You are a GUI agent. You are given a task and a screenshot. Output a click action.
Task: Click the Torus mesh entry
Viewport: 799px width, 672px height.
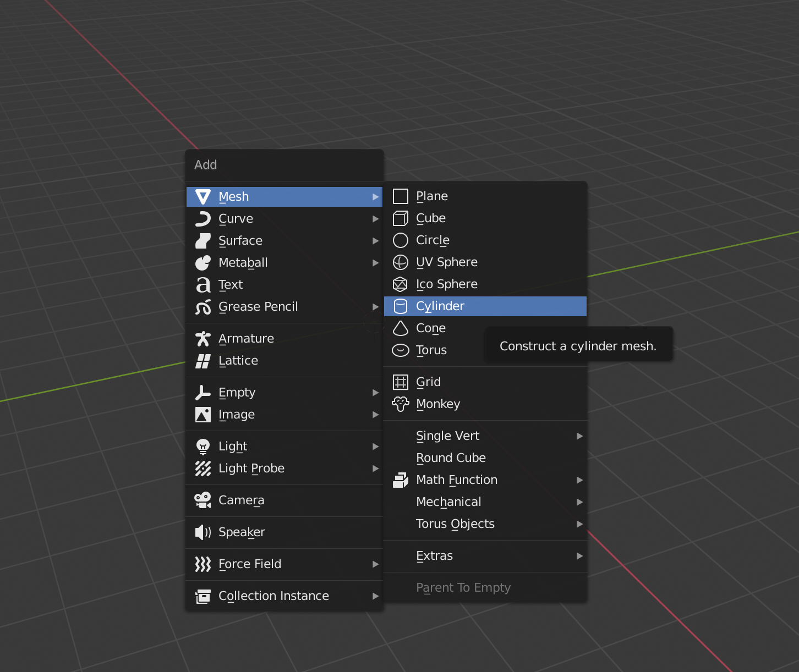pos(435,350)
